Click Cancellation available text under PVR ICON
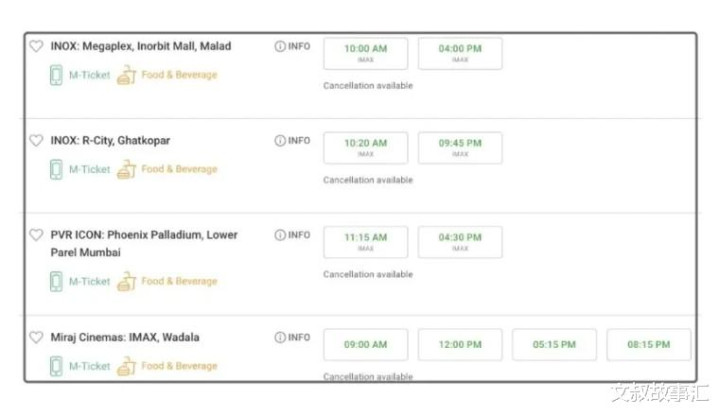This screenshot has height=416, width=719. point(368,274)
